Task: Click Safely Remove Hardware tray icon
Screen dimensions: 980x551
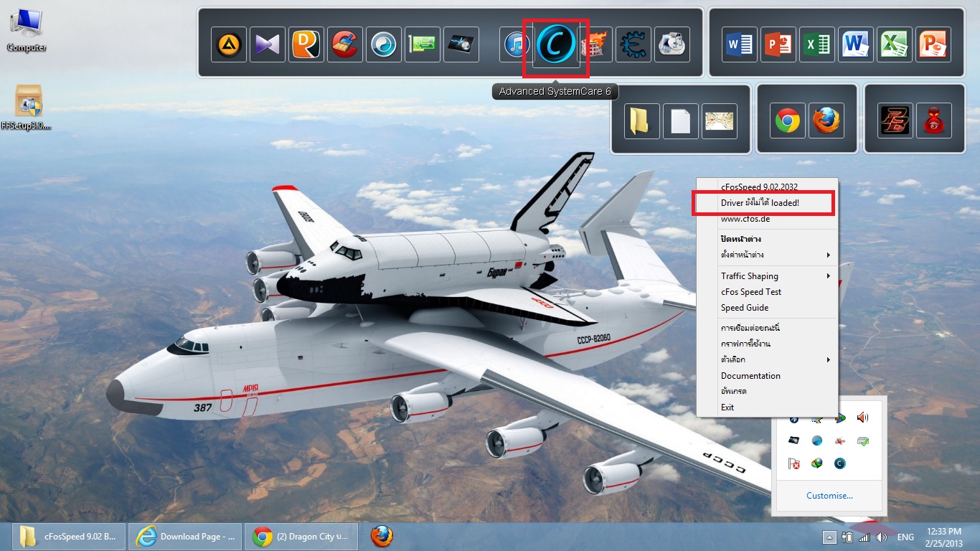Action: click(x=862, y=441)
